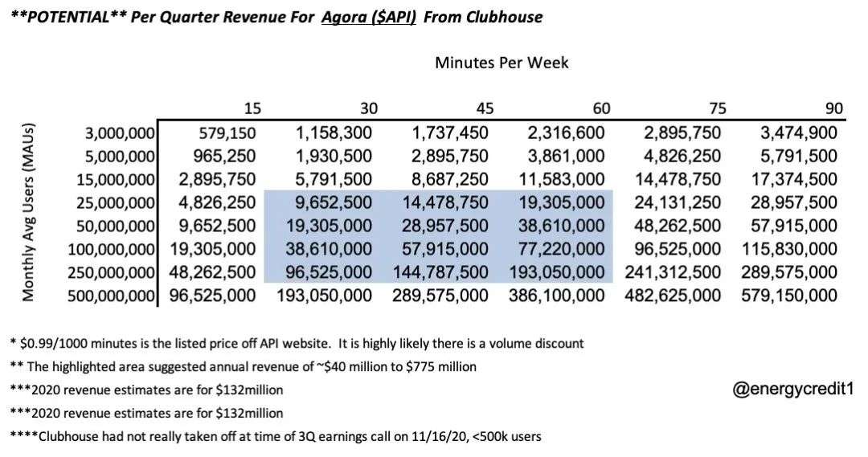Select the highlighted area annual revenue footnote
Image resolution: width=868 pixels, height=457 pixels.
244,367
